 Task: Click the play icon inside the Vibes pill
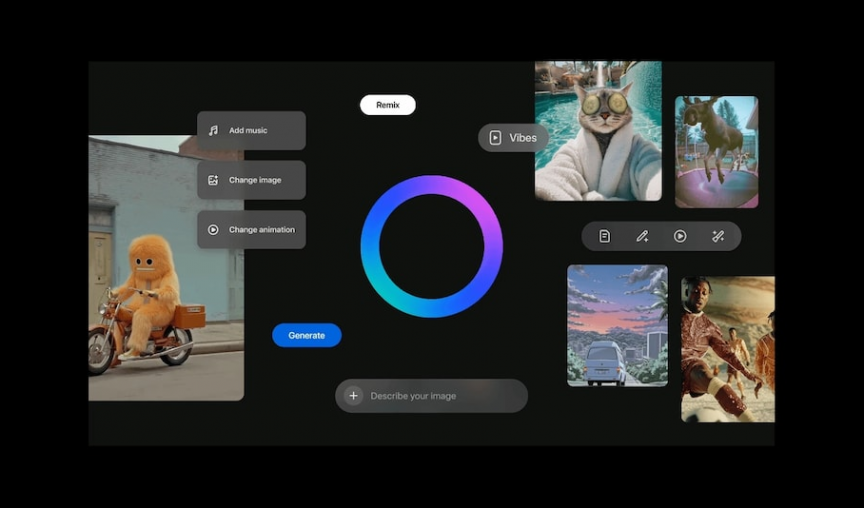click(495, 138)
